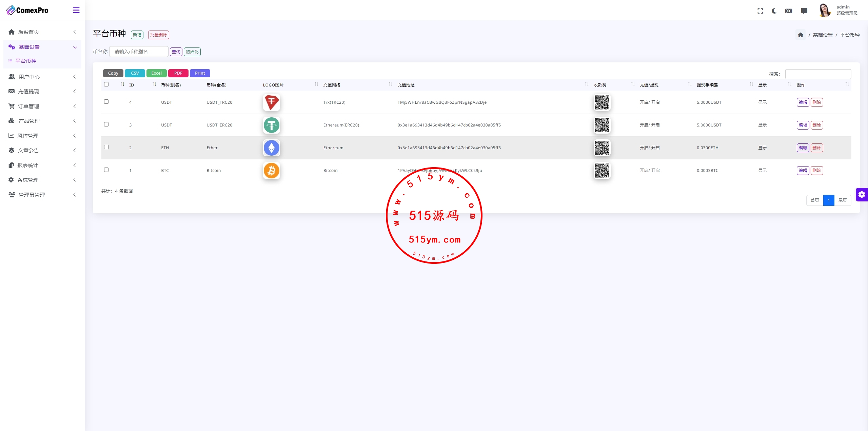Screen dimensions: 868x431
Task: Select the ETH row checkbox
Action: (x=106, y=147)
